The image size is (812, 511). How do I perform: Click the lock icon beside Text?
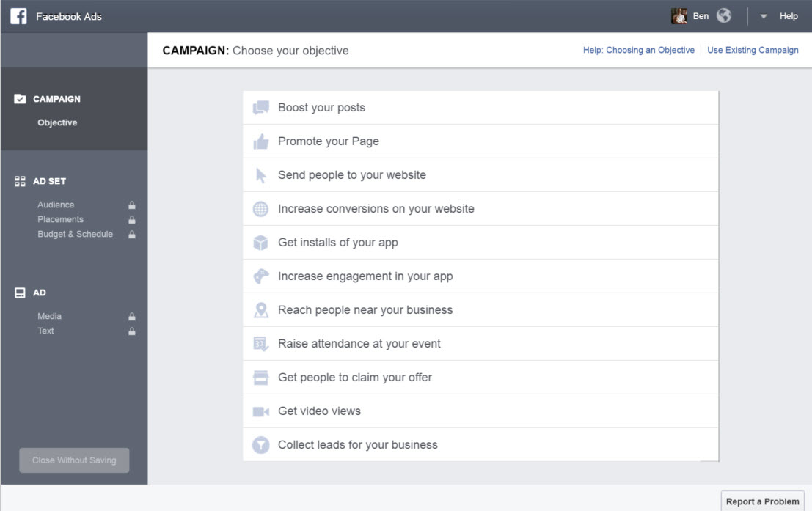point(132,331)
